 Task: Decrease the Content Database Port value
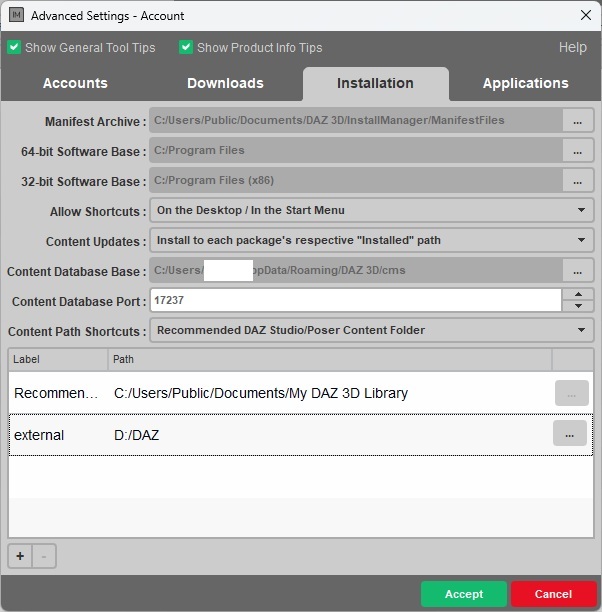coord(578,306)
